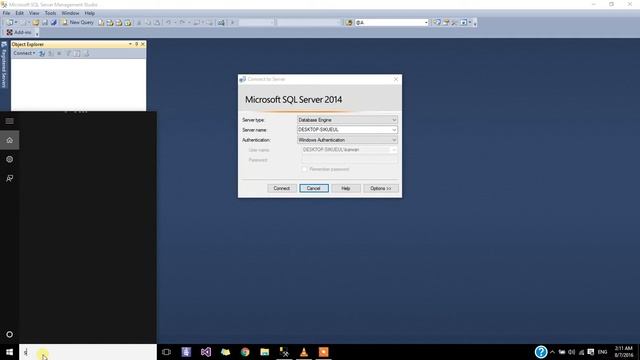Click the Find in Files icon beside find box
The height and width of the screenshot is (360, 640).
(x=349, y=22)
